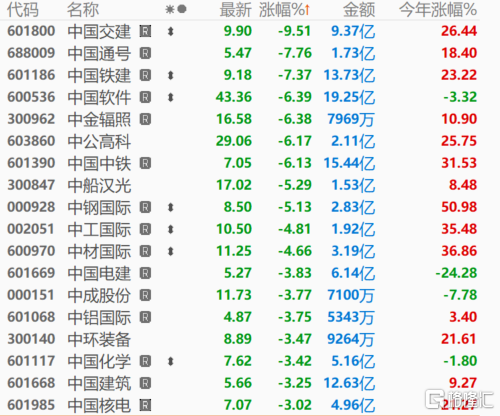This screenshot has width=500, height=416.
Task: Sort by the 金额 column header
Action: pos(359,10)
